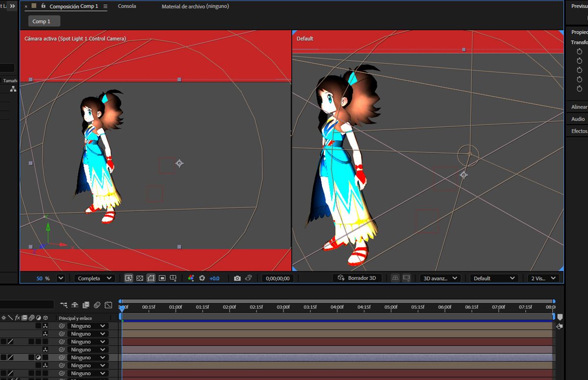Screen dimensions: 588x380
Task: Toggle the transparency grid icon
Action: pyautogui.click(x=140, y=278)
